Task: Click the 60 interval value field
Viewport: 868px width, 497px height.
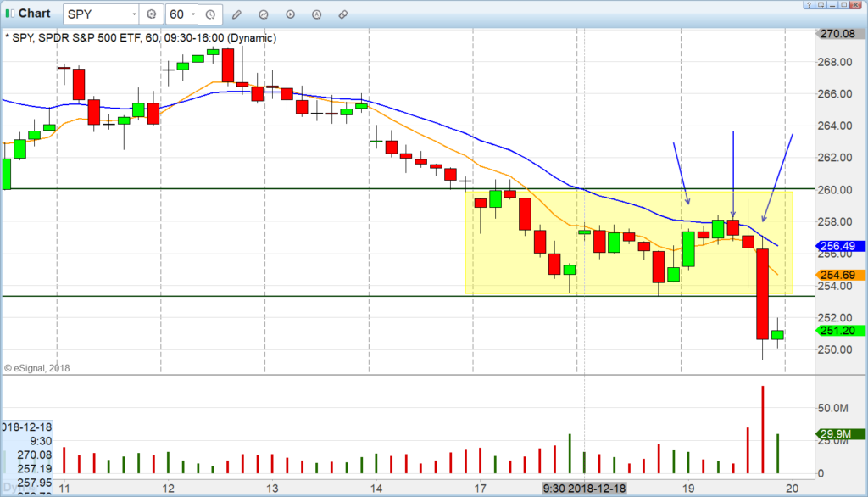Action: coord(177,14)
